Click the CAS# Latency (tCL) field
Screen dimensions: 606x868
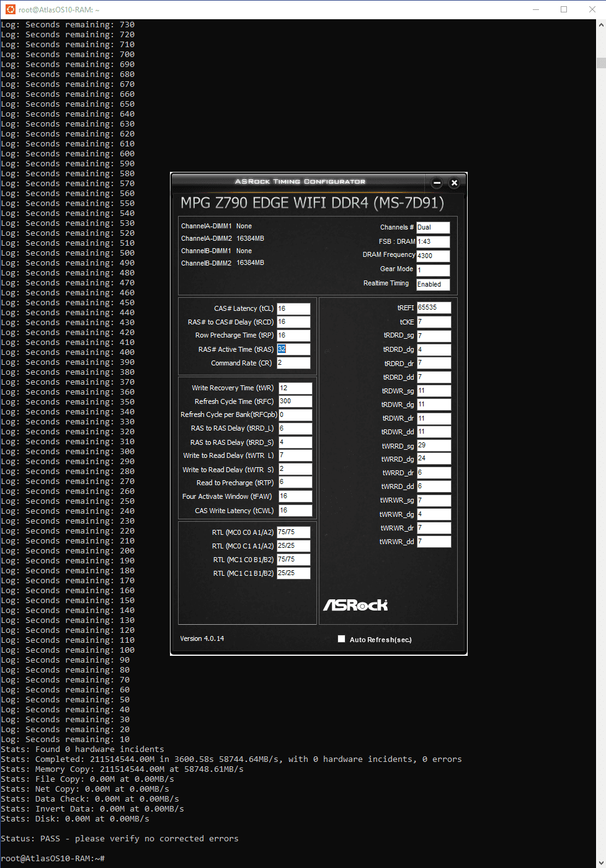tap(293, 308)
